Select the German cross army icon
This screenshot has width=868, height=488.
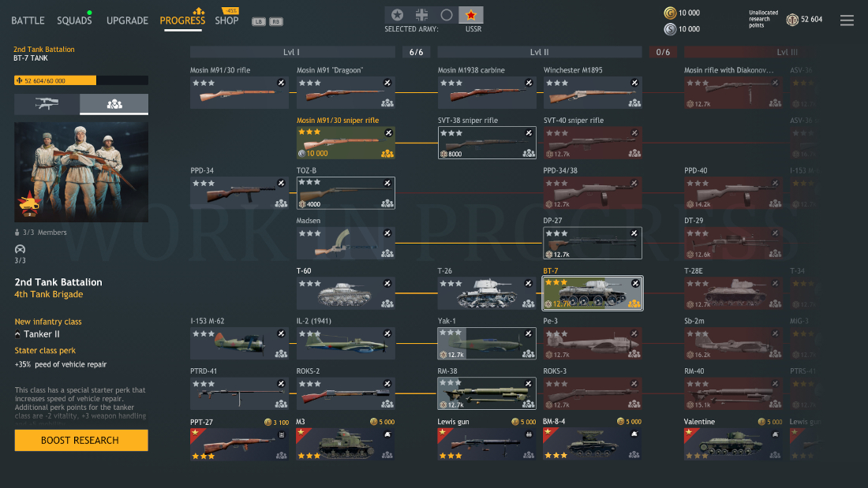point(422,15)
